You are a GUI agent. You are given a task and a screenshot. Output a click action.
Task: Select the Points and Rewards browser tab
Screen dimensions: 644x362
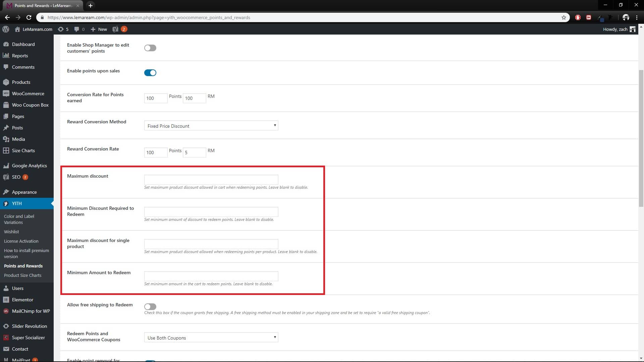43,5
